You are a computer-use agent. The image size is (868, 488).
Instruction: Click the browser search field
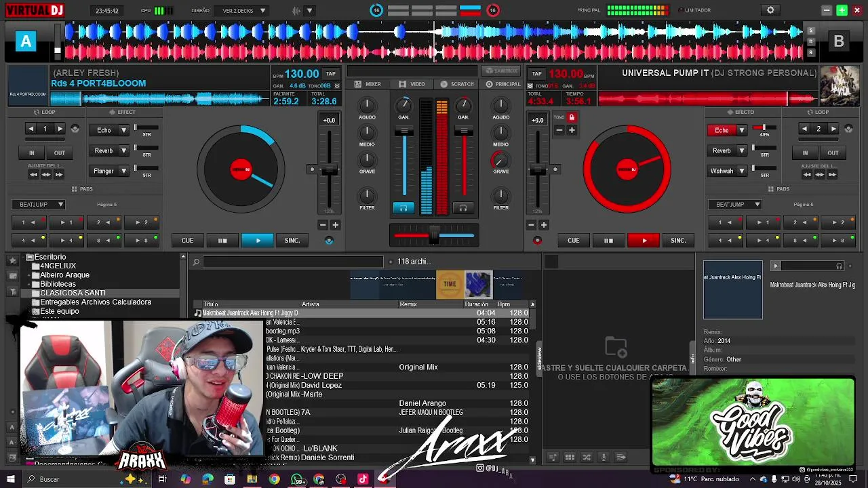click(x=293, y=262)
